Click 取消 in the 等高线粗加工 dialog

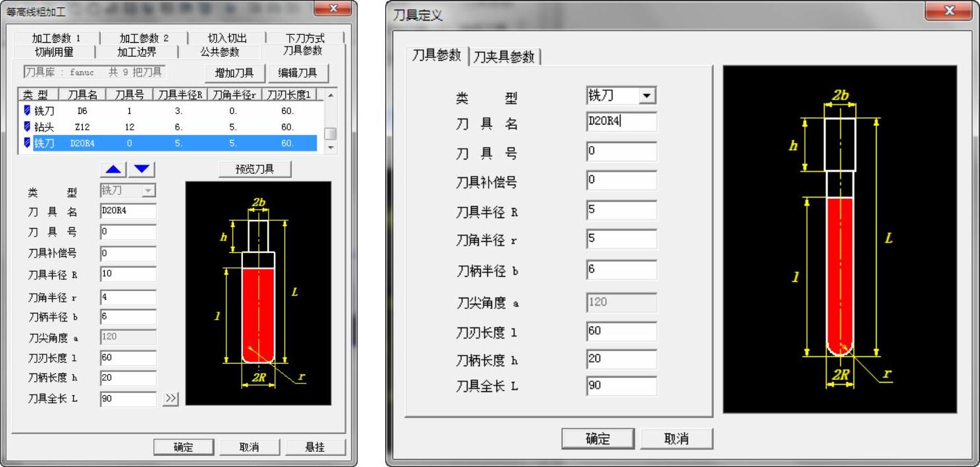pos(249,447)
